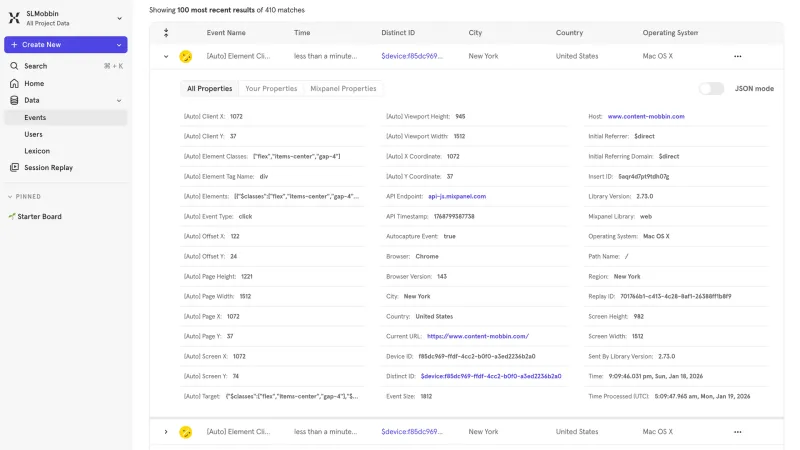Viewport: 800px width, 450px height.
Task: Click the api-js.mixpanel.com endpoint link
Action: click(457, 196)
